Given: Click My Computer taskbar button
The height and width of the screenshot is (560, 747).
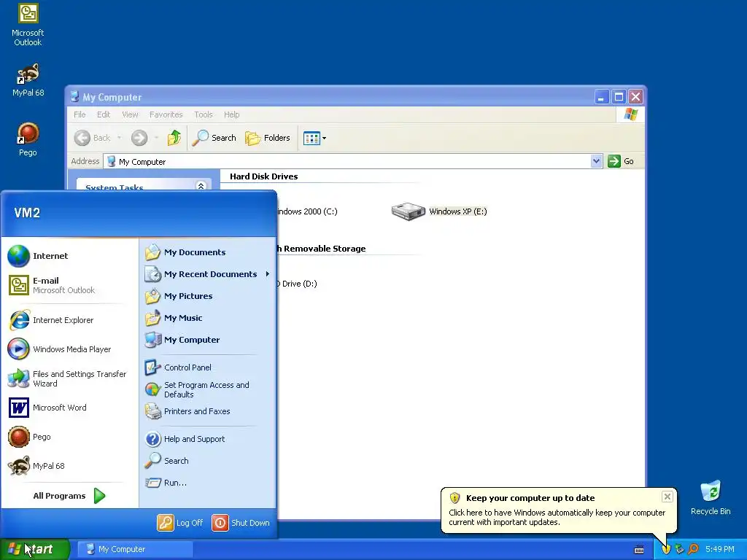Looking at the screenshot, I should pos(135,549).
